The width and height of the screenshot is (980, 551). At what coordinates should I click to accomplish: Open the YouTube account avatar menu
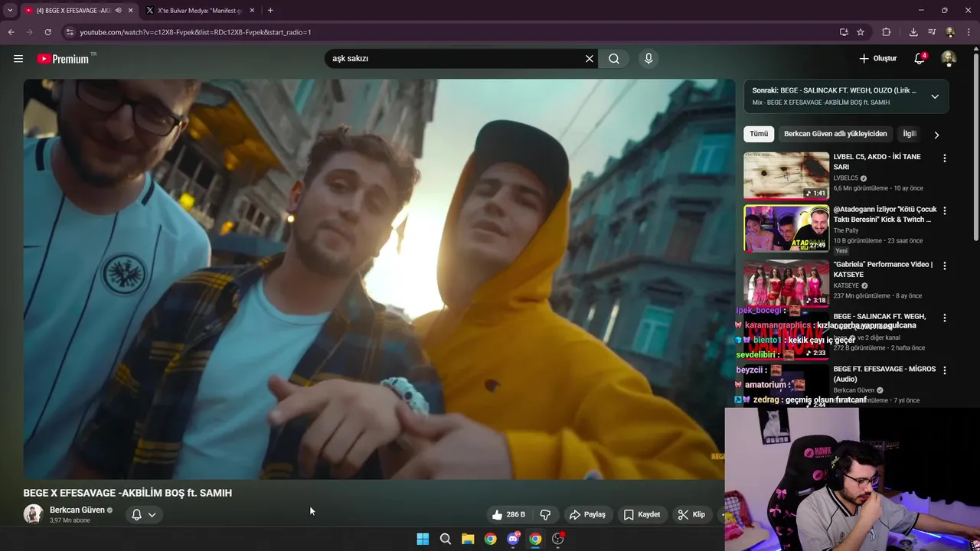point(949,59)
